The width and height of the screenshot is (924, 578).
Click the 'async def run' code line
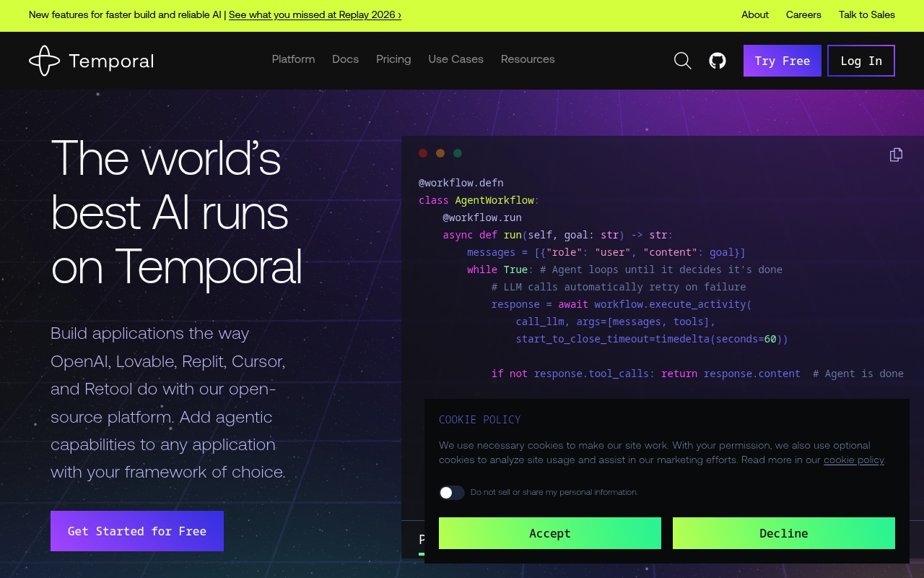click(x=558, y=235)
